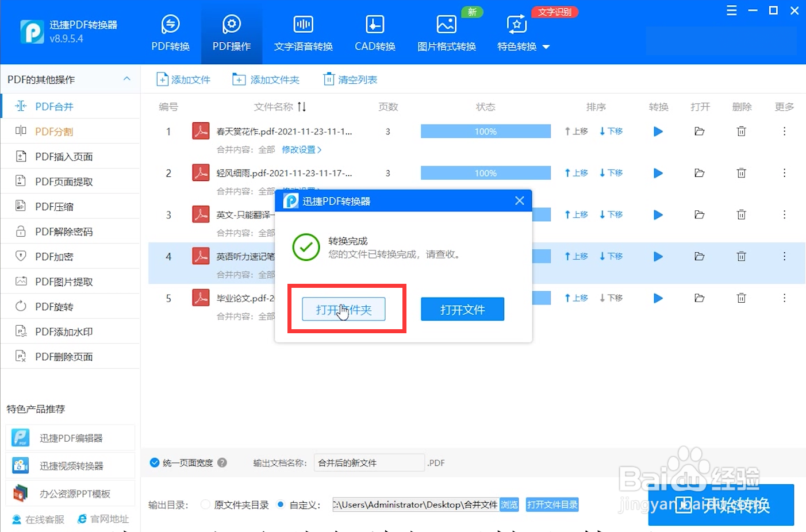Select PDF添加水印 in sidebar

pyautogui.click(x=70, y=331)
